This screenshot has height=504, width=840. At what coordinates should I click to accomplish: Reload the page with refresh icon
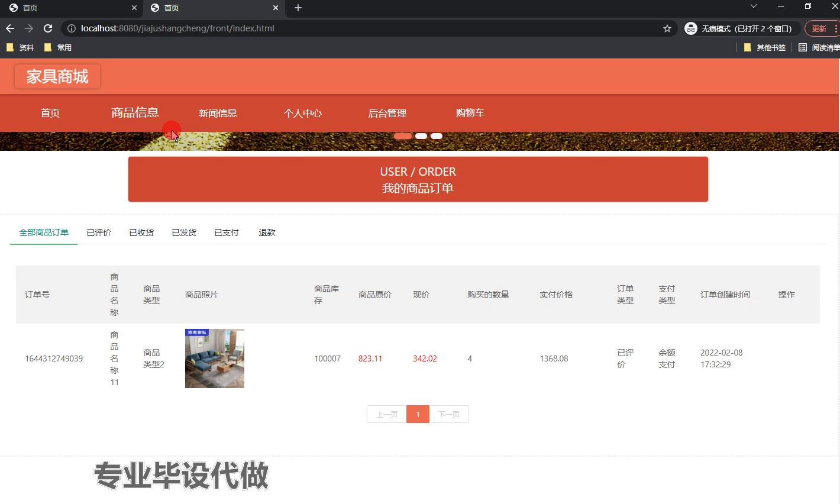click(48, 28)
